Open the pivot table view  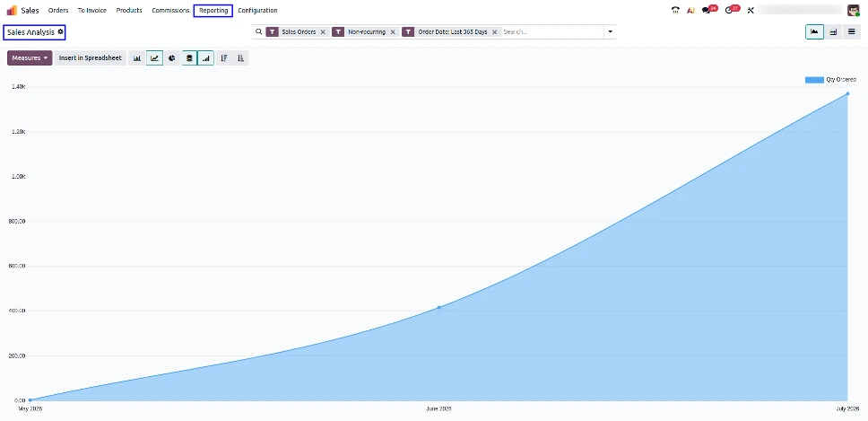tap(832, 32)
